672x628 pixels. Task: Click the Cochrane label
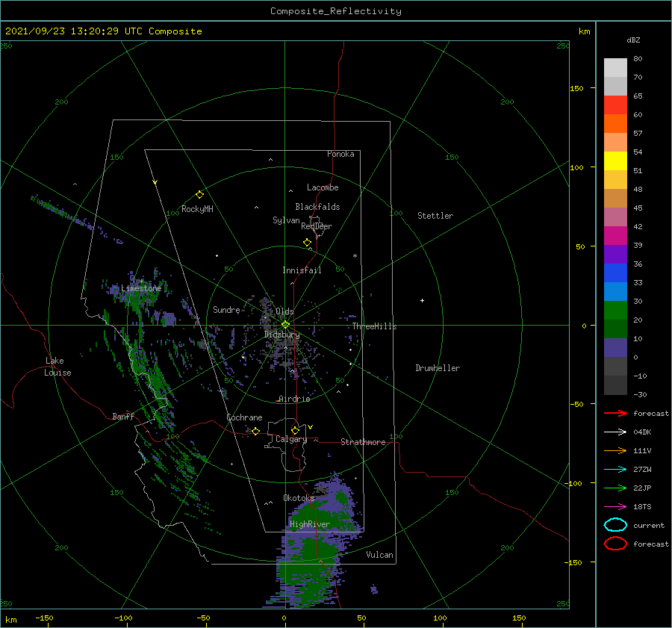click(x=244, y=417)
